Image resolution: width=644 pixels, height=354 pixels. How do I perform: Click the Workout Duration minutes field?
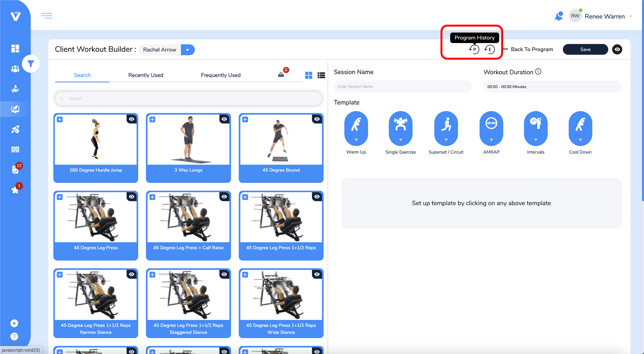(x=552, y=87)
